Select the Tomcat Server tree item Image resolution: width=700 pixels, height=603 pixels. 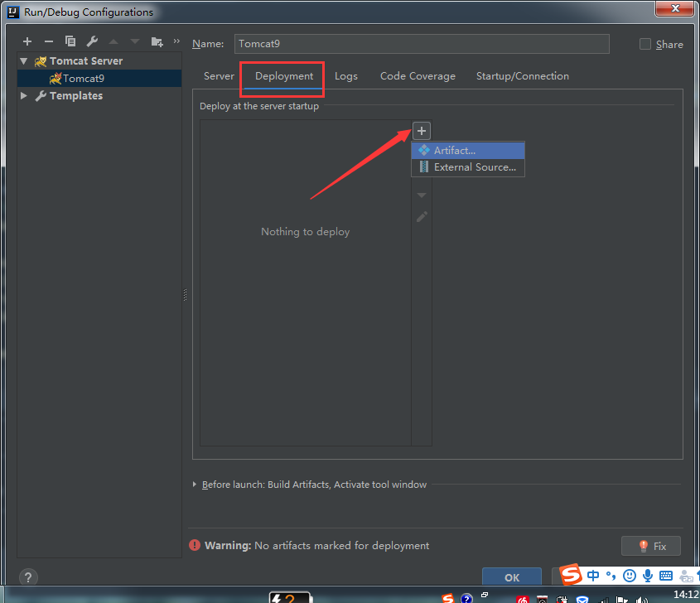[x=99, y=60]
